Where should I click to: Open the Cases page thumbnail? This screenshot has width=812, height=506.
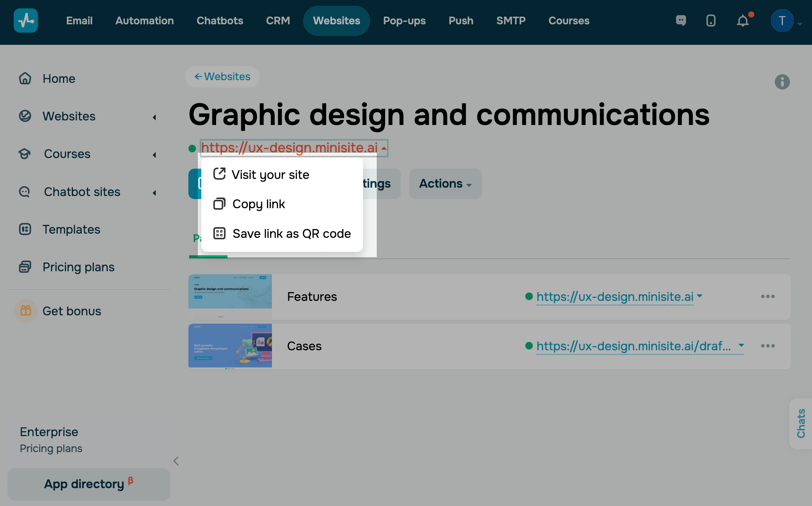click(x=230, y=346)
